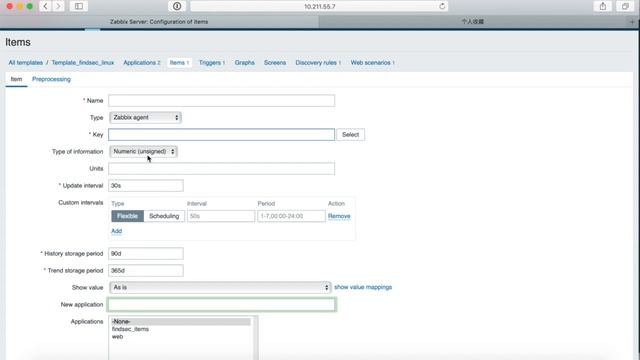640x360 pixels.
Task: Switch to Zabbix Server Configuration of Items tab
Action: (x=159, y=22)
